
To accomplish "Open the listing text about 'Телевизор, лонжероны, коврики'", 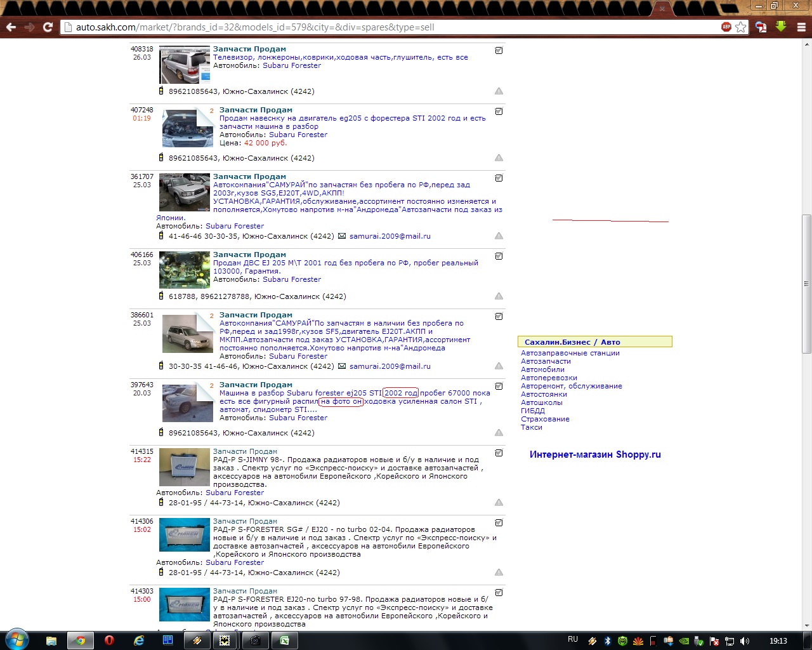I will click(x=340, y=57).
